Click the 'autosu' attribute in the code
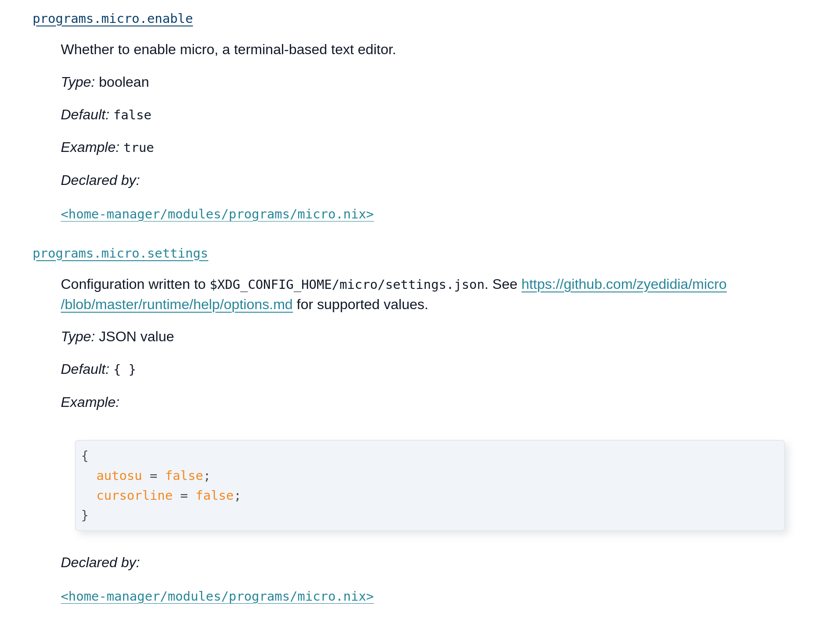Viewport: 840px width, 624px height. click(119, 476)
